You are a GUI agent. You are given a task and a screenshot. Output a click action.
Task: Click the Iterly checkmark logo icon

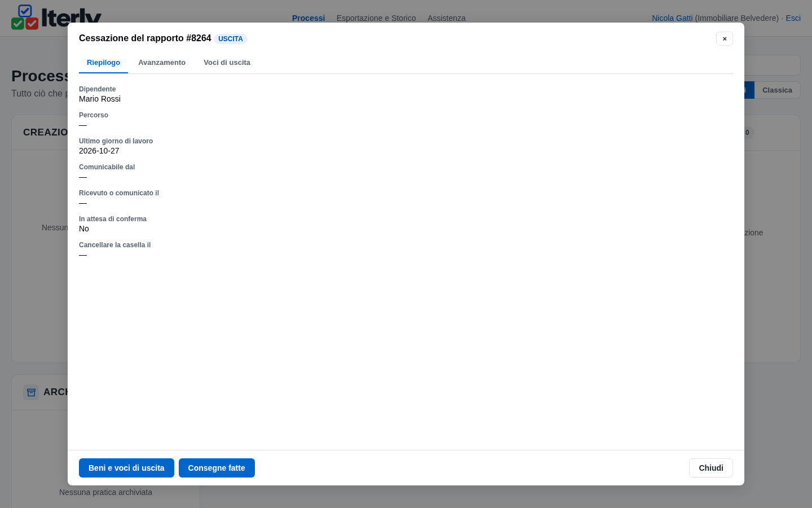pos(25,17)
